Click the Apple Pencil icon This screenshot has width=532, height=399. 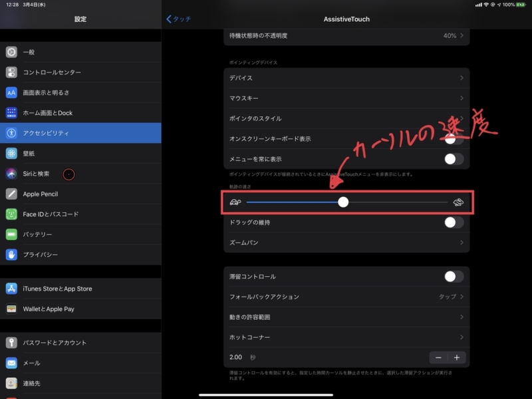pyautogui.click(x=11, y=194)
